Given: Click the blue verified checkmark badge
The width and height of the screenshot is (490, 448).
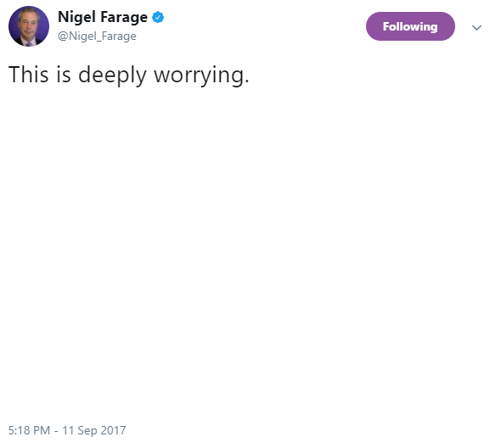Looking at the screenshot, I should click(x=158, y=17).
